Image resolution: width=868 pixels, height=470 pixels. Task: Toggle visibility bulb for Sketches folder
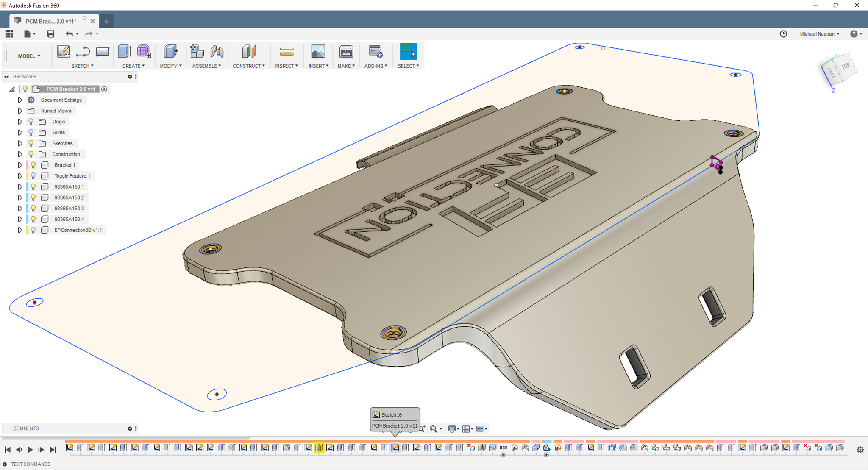31,143
